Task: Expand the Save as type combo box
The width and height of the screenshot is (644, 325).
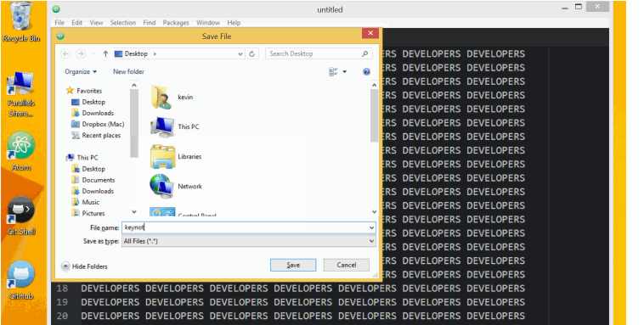Action: (248, 241)
